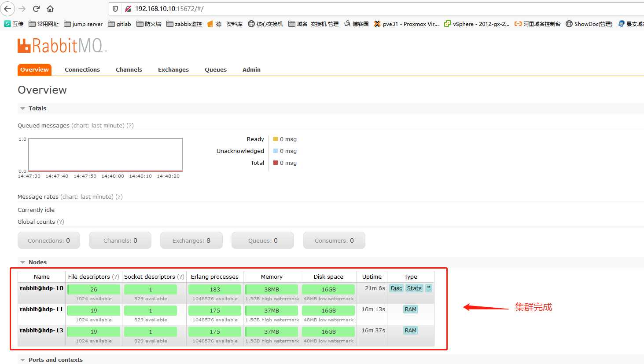Click the 26 file descriptors bar
This screenshot has height=364, width=644.
[94, 289]
